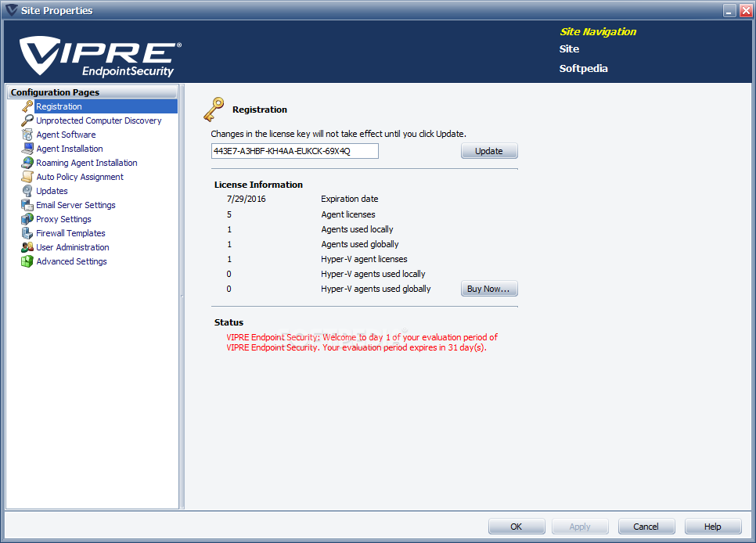756x543 pixels.
Task: Go to Agent Installation settings
Action: (x=70, y=149)
